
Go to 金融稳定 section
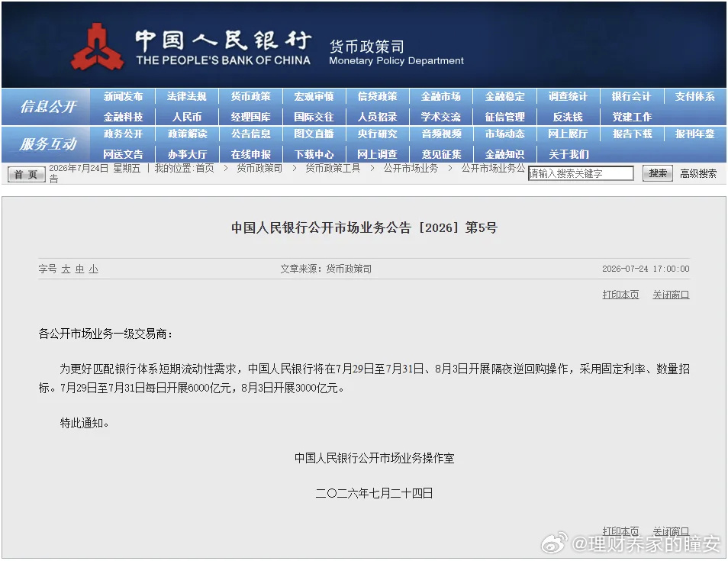tap(504, 97)
